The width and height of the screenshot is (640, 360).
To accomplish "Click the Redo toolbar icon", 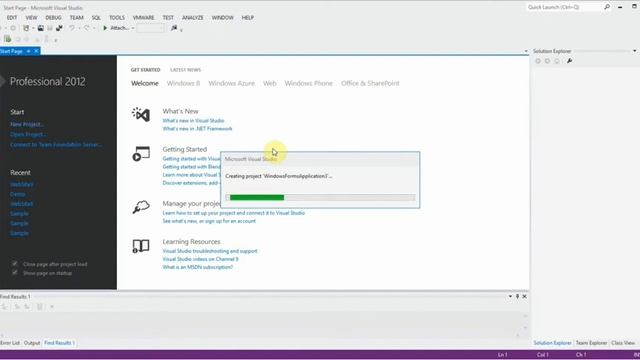I will pos(87,28).
